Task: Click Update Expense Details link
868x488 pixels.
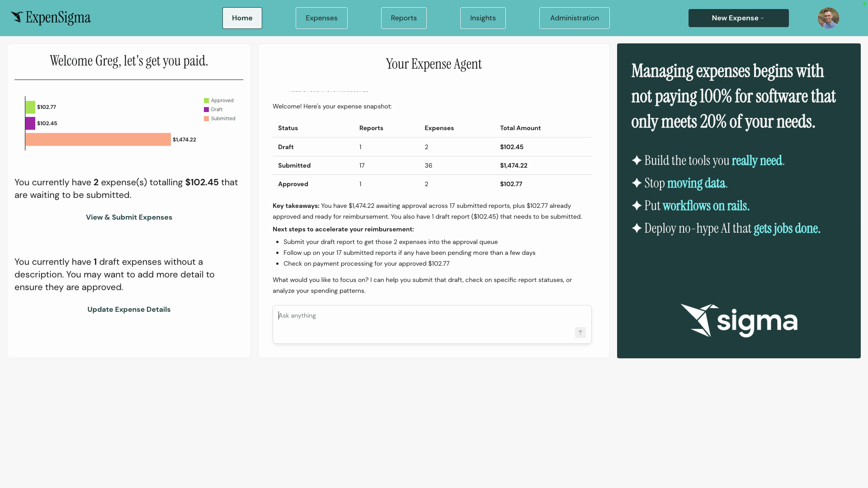Action: coord(129,310)
